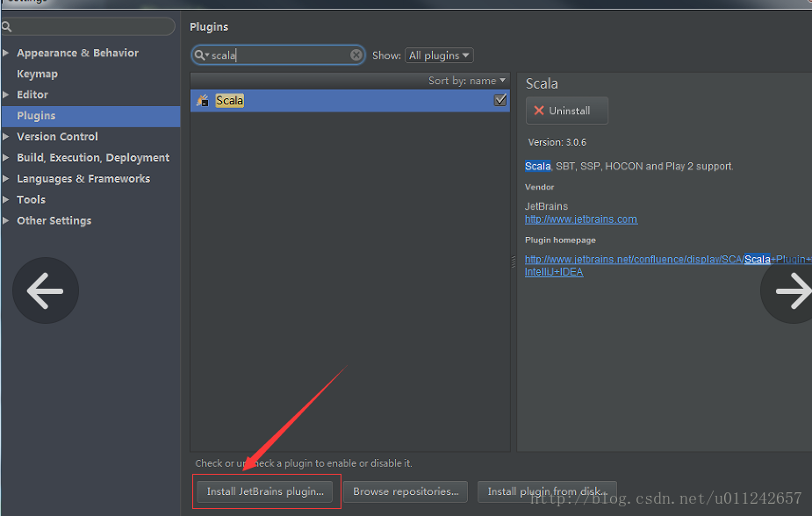Viewport: 812px width, 516px height.
Task: Click the plugin search magnifier icon
Action: (201, 55)
